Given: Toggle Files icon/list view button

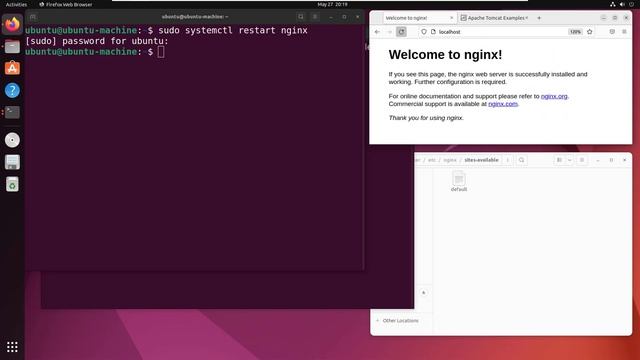Looking at the screenshot, I should (x=559, y=160).
